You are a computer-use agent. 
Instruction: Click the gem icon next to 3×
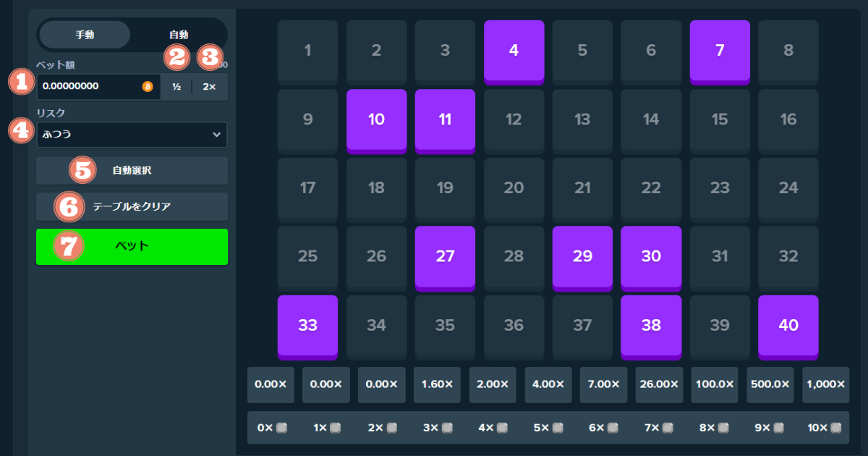click(x=447, y=428)
